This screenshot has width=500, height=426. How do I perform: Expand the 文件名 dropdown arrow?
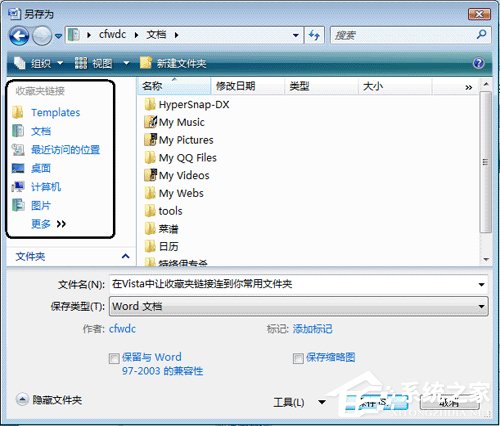[x=481, y=285]
